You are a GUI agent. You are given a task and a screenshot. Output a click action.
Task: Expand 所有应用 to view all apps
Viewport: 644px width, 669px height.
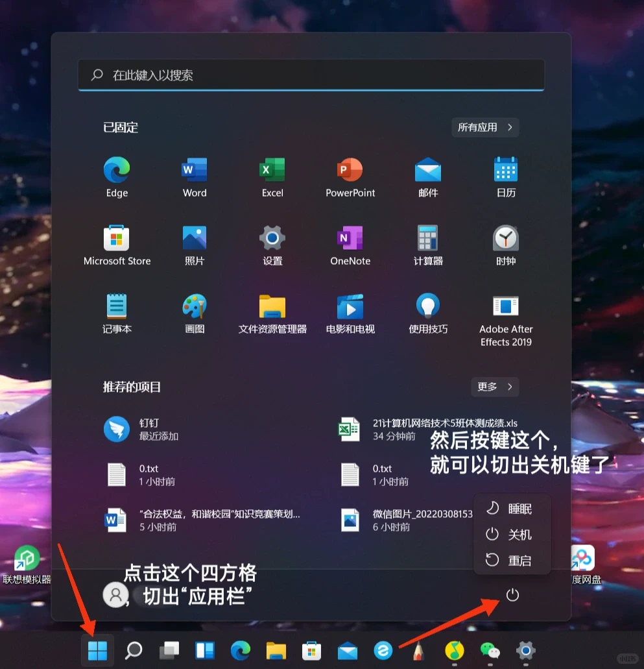pyautogui.click(x=484, y=127)
